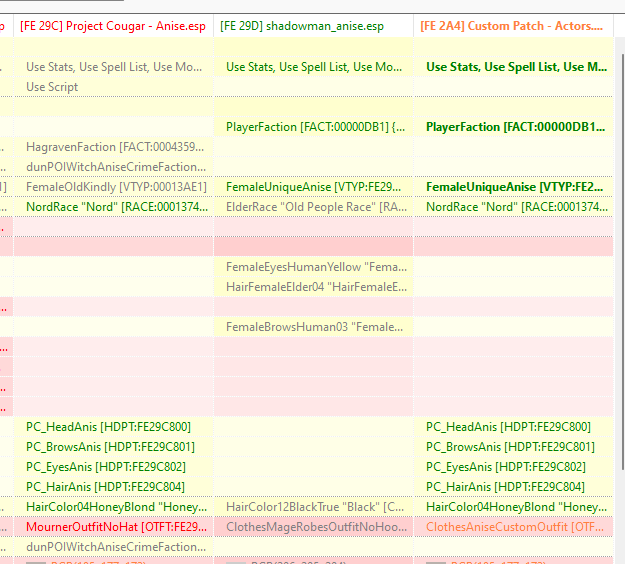Click PC_EyesAnis in Project Cougar column
Viewport: 625px width, 564px height.
[113, 467]
